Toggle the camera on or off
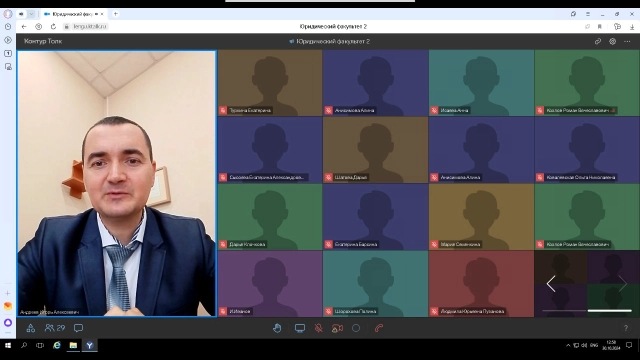The width and height of the screenshot is (640, 360). click(337, 328)
